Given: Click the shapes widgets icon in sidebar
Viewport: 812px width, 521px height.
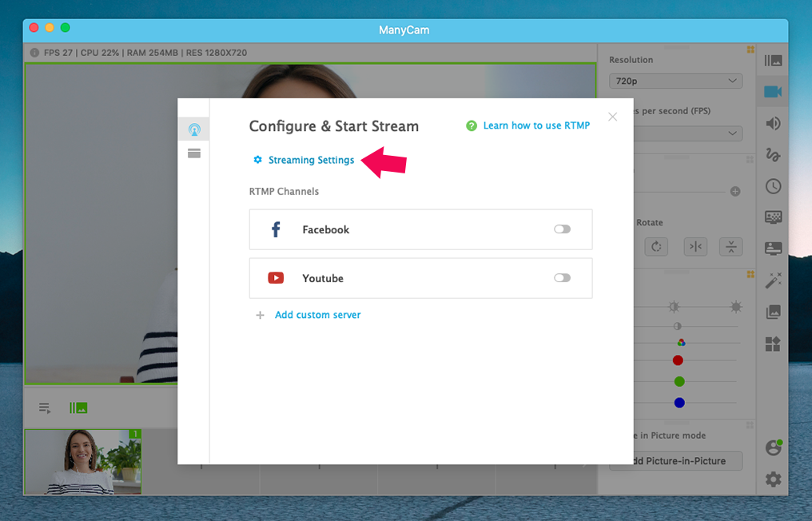Looking at the screenshot, I should tap(773, 344).
